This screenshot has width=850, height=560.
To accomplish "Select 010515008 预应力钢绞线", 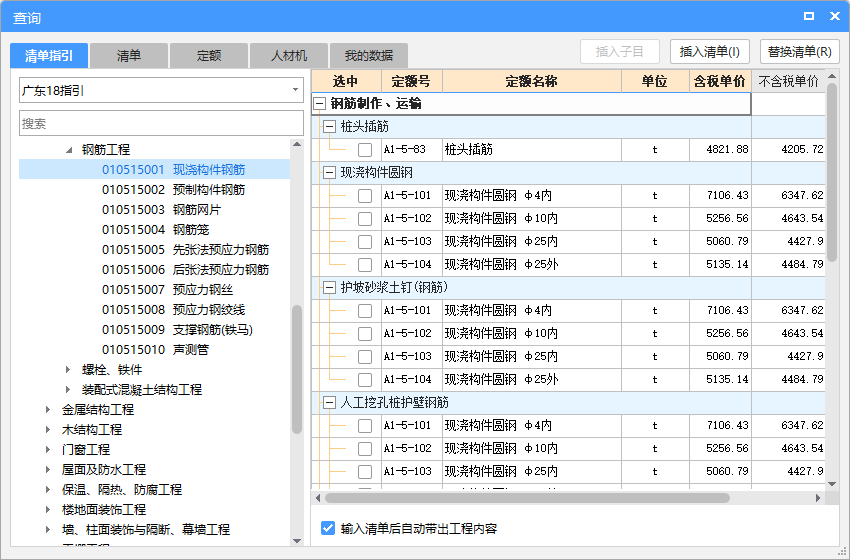I will pos(173,310).
